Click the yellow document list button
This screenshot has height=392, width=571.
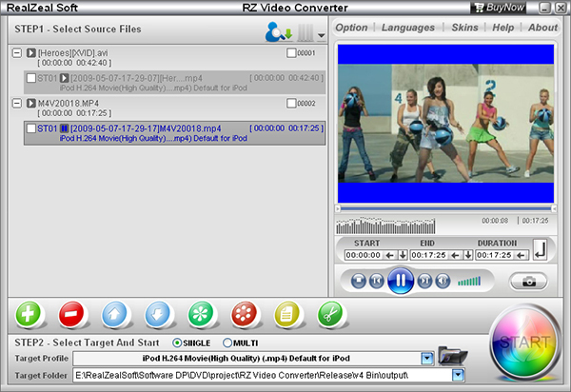click(286, 314)
